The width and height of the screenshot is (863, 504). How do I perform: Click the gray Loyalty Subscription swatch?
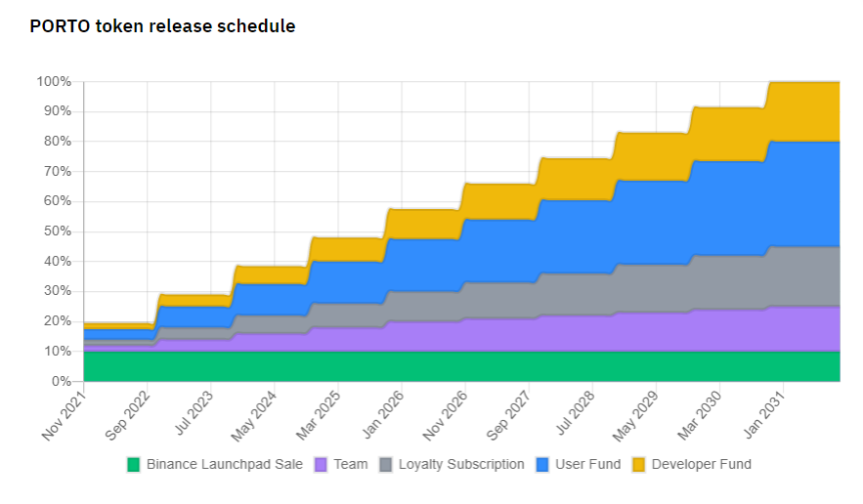pos(386,464)
